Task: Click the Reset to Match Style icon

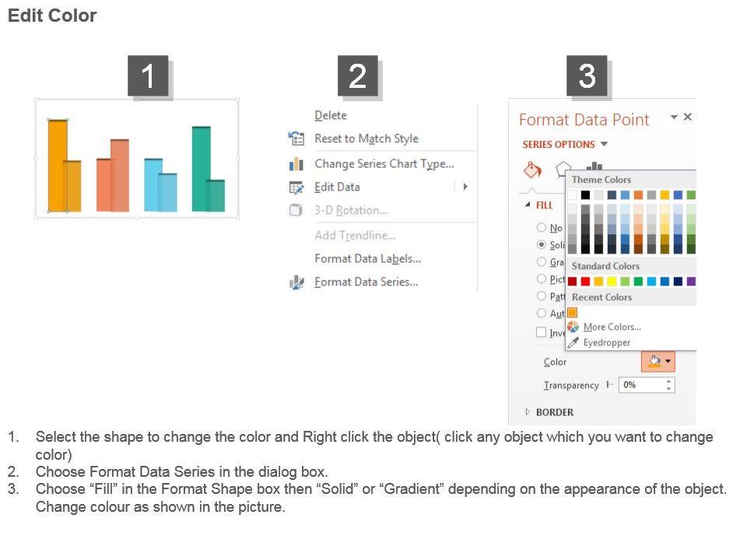Action: pos(296,138)
